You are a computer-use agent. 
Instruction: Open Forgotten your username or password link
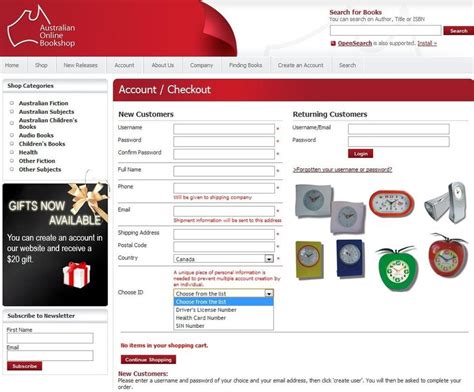pyautogui.click(x=342, y=170)
